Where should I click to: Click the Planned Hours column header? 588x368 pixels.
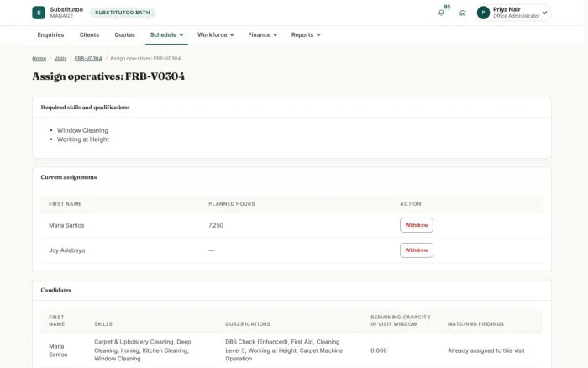click(x=231, y=204)
